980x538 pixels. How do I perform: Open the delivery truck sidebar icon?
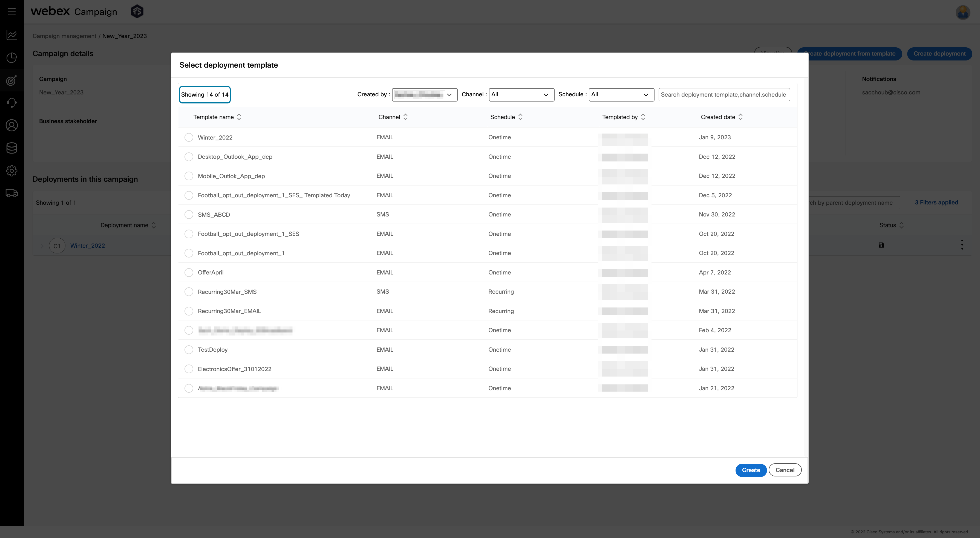pyautogui.click(x=12, y=193)
